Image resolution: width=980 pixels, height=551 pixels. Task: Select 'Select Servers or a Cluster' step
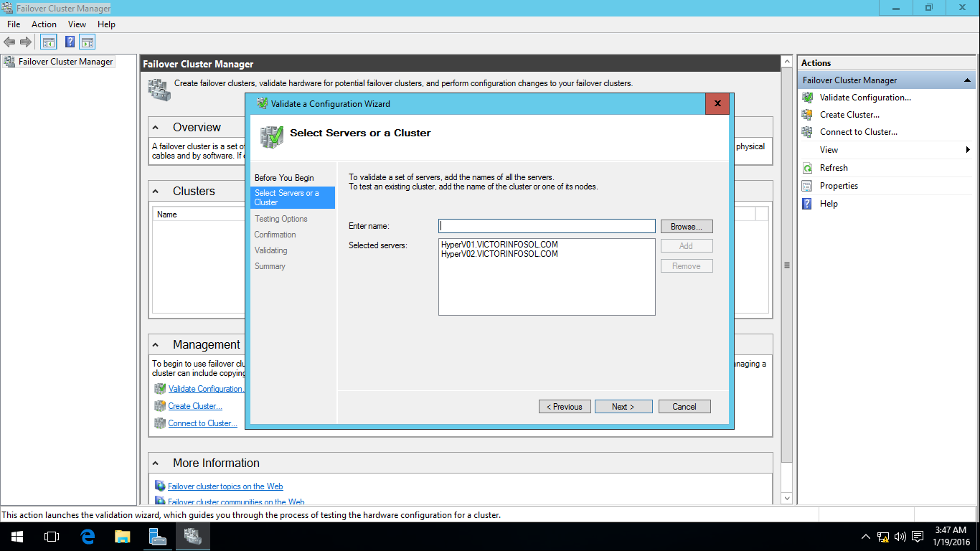click(293, 197)
